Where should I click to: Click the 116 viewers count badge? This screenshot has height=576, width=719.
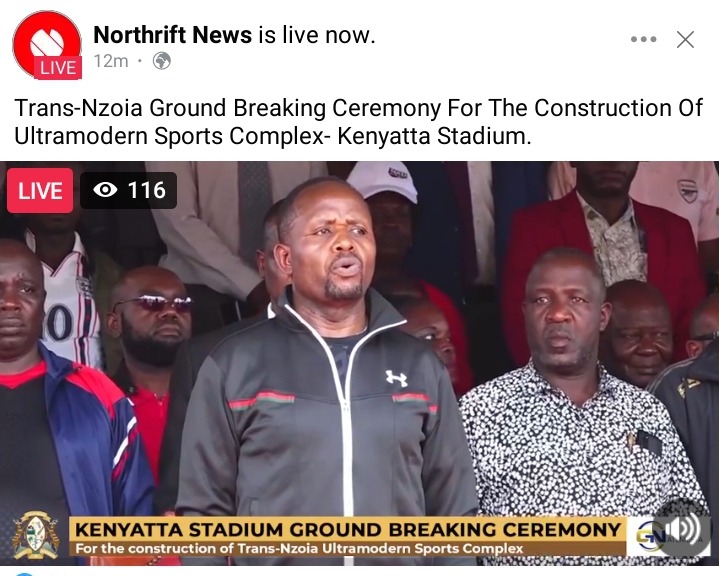click(128, 190)
